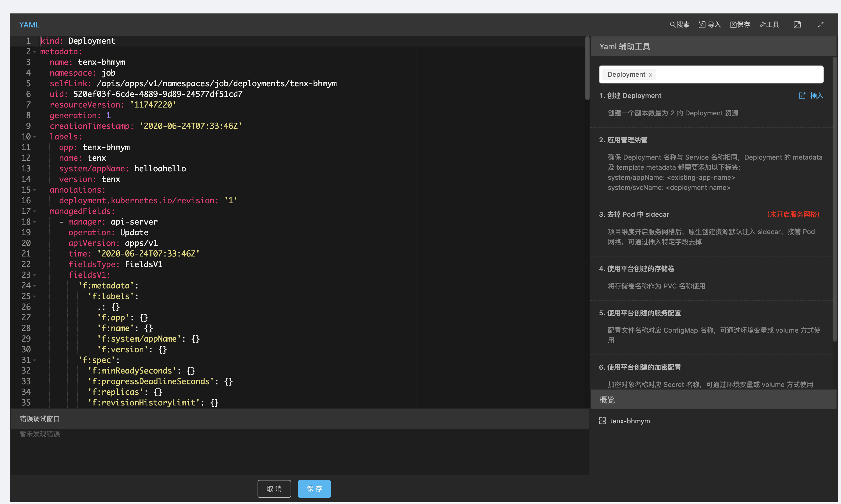
Task: Click the selfLink path value
Action: coord(217,83)
